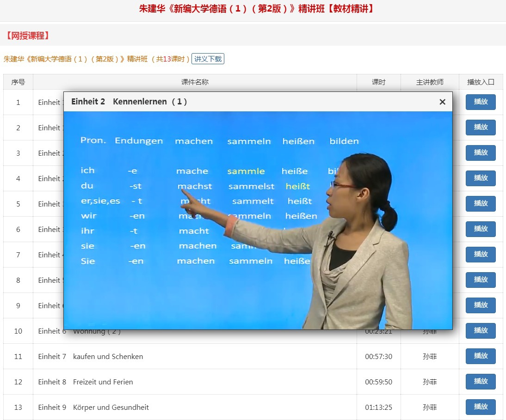Play lesson 5 from the 播放入口 column

481,204
